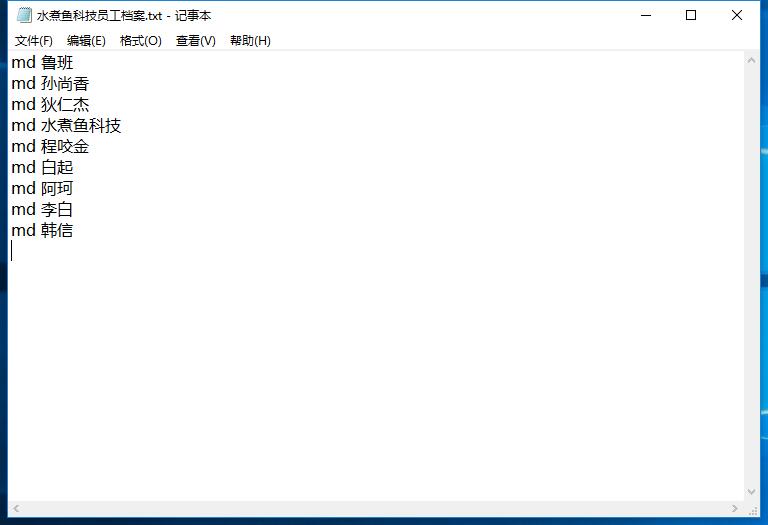Open the 格式(O) menu

click(x=141, y=41)
